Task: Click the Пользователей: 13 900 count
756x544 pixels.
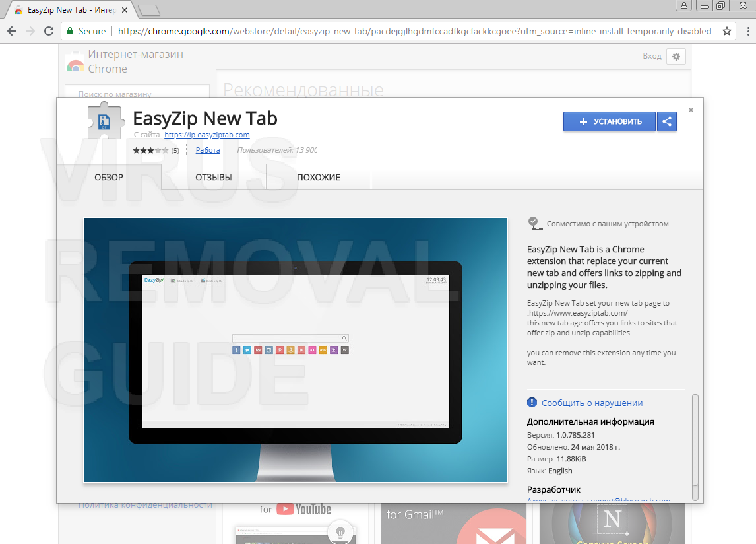Action: pos(277,150)
